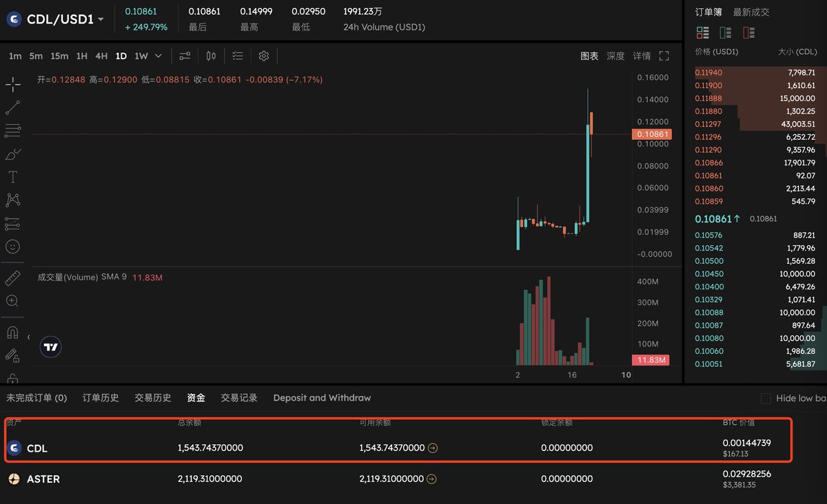Set the interval to 1W

click(x=141, y=56)
